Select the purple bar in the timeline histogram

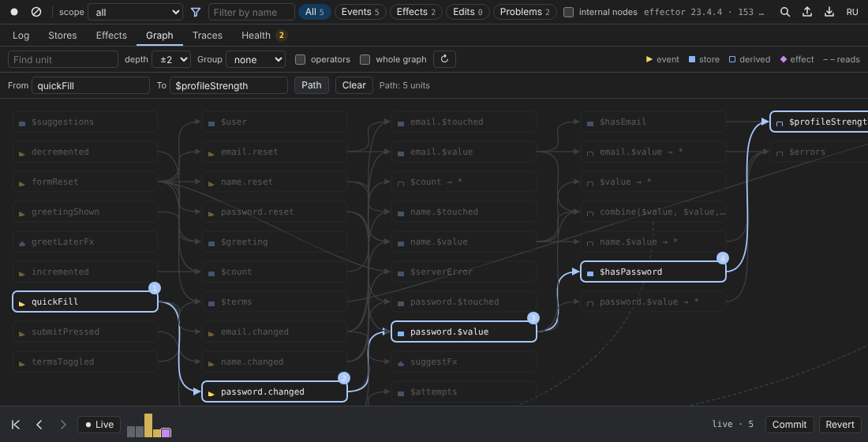[x=166, y=433]
